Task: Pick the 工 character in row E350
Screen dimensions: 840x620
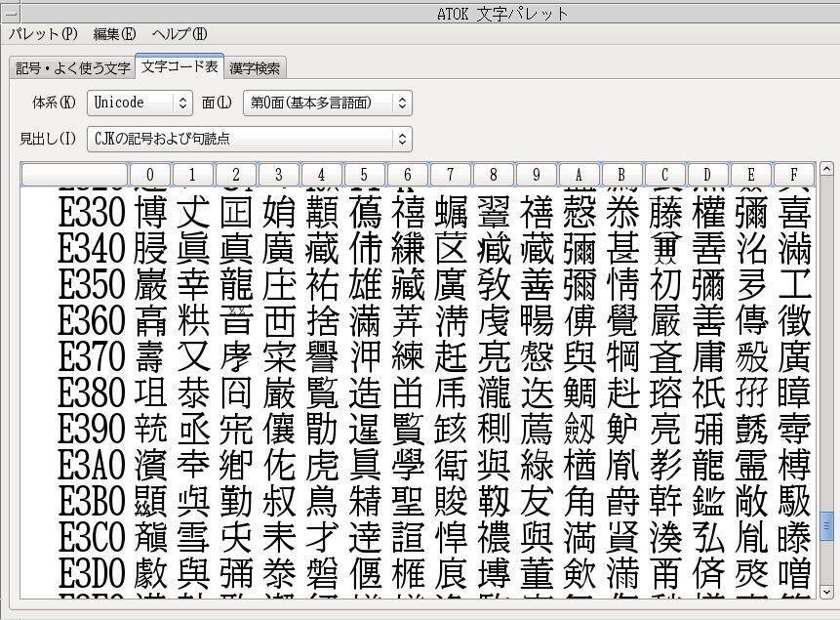Action: click(794, 284)
